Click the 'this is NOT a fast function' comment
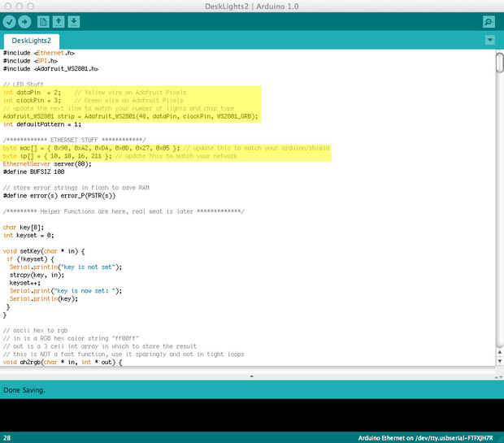This screenshot has width=504, height=443. pos(124,354)
